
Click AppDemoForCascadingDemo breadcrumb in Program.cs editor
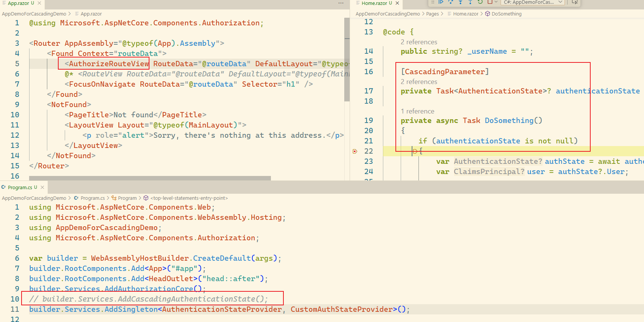(34, 198)
